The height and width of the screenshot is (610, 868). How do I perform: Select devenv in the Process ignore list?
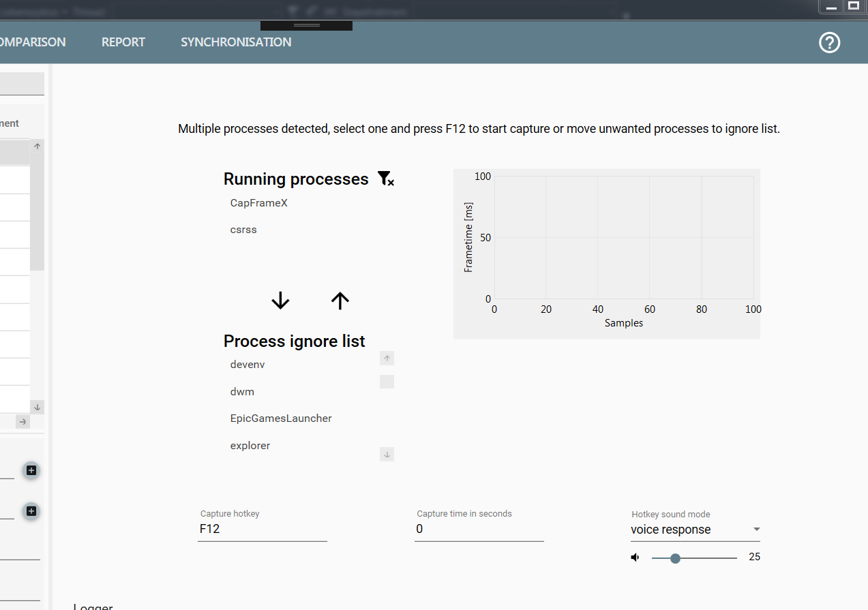[x=248, y=365]
